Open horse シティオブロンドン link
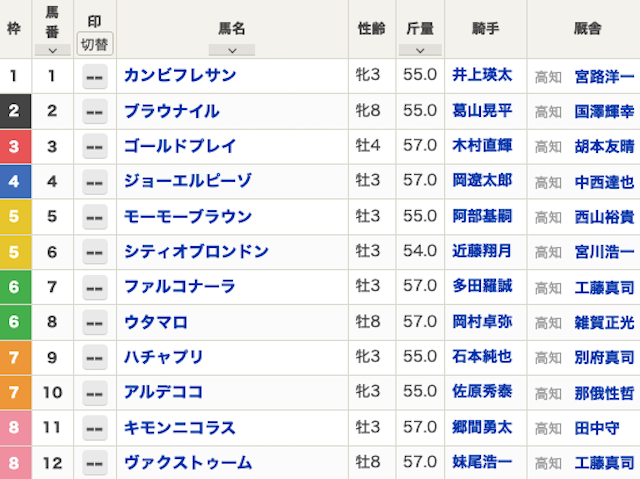This screenshot has width=640, height=479. [x=196, y=251]
